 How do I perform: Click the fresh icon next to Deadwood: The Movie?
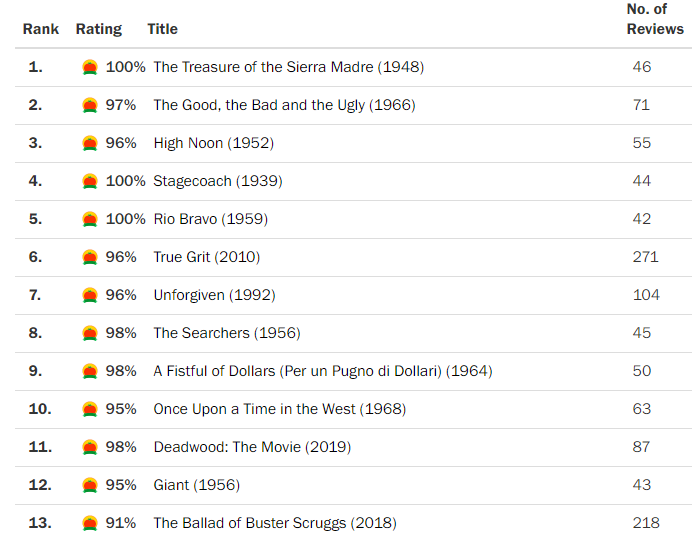(x=90, y=447)
